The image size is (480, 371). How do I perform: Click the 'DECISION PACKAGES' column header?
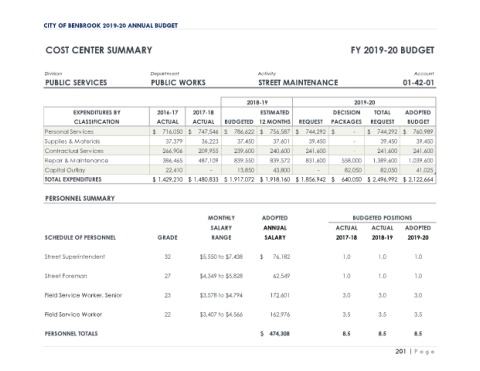click(x=346, y=117)
